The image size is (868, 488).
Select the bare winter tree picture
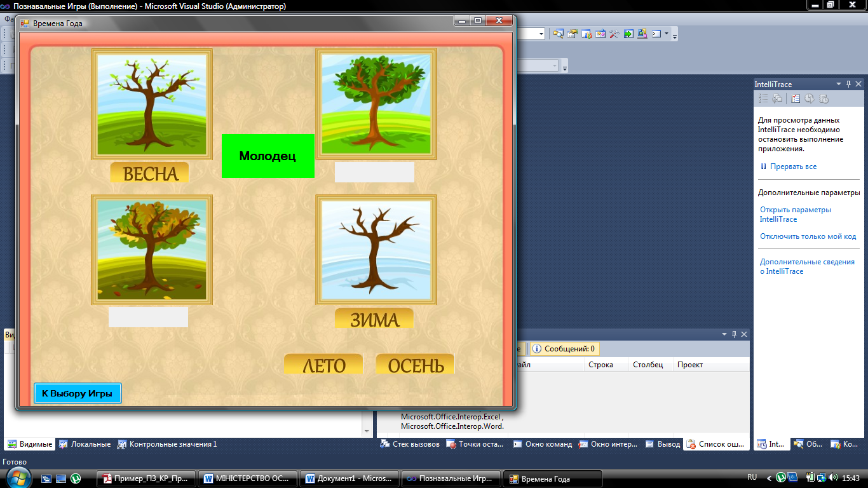pyautogui.click(x=376, y=250)
